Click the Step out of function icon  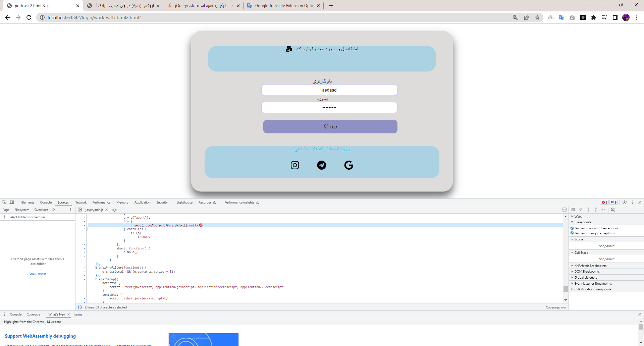click(x=596, y=210)
